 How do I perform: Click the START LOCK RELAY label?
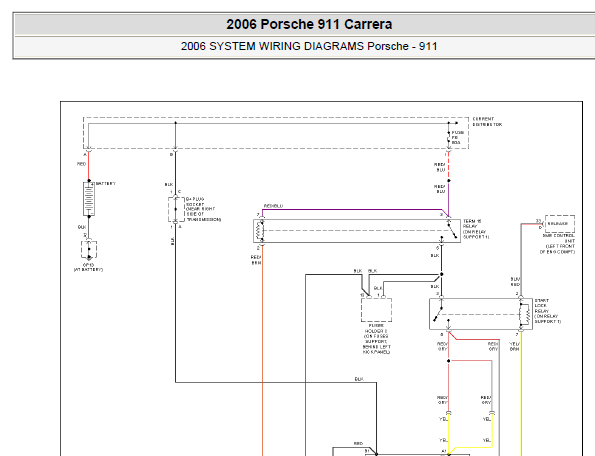(548, 311)
